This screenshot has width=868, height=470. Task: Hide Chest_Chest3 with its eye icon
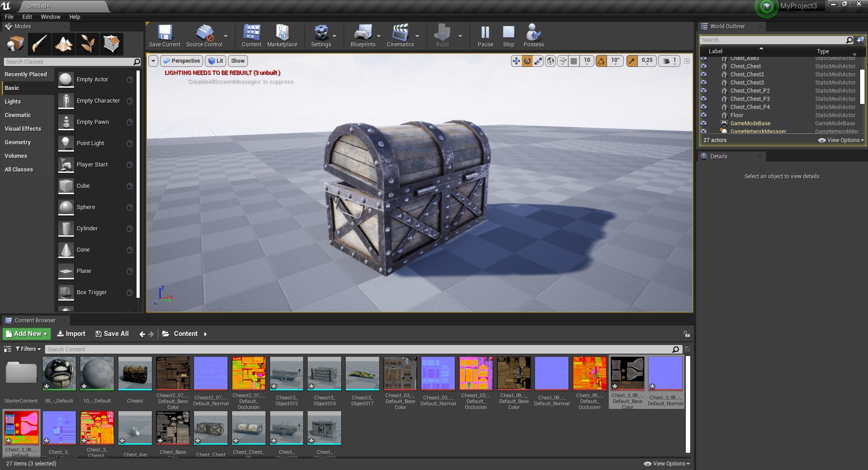click(703, 82)
